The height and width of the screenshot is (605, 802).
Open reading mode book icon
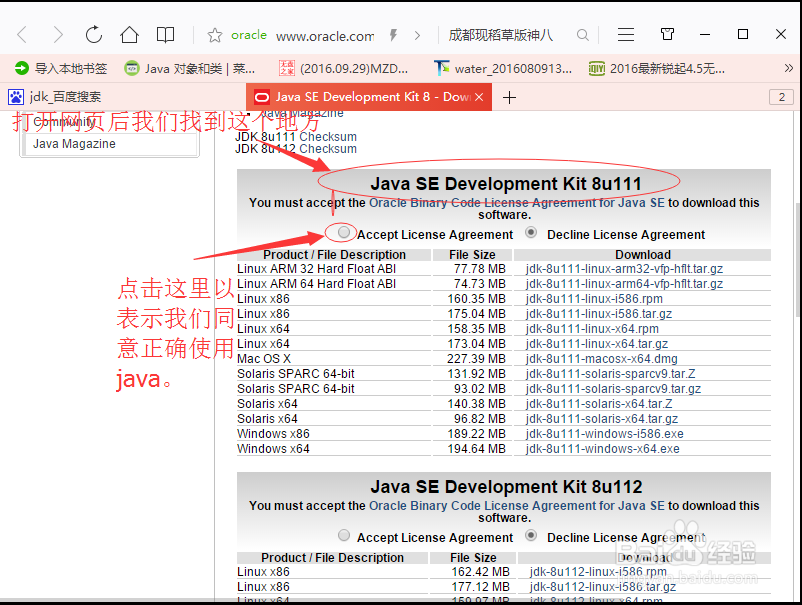coord(165,35)
